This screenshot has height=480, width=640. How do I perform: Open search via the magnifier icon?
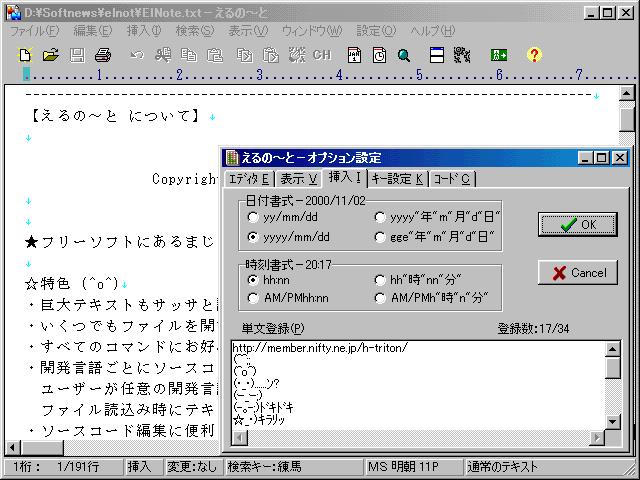(x=404, y=55)
